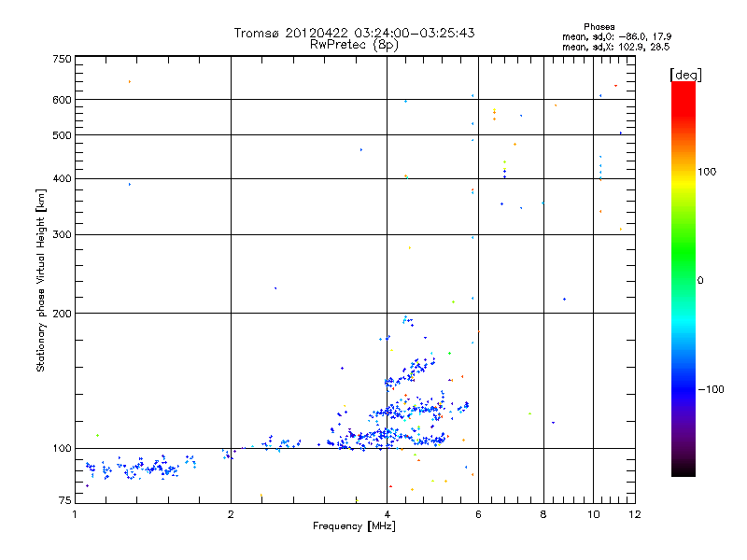Click the y-axis tick label '600'
Viewport: 747px width, 560px height.
click(62, 100)
